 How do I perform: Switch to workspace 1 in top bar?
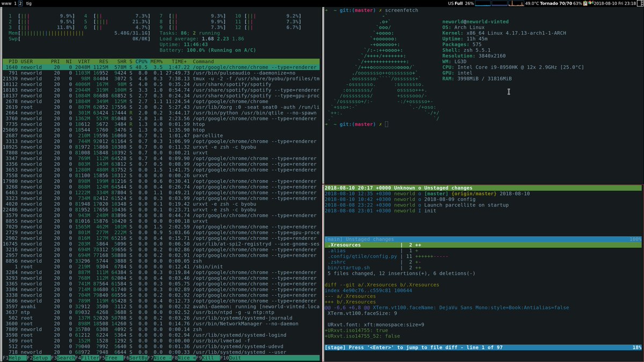[15, 3]
